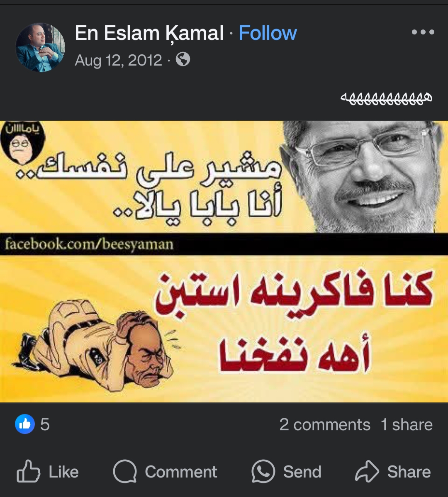Select the Comment text label
Image resolution: width=448 pixels, height=497 pixels.
point(181,472)
